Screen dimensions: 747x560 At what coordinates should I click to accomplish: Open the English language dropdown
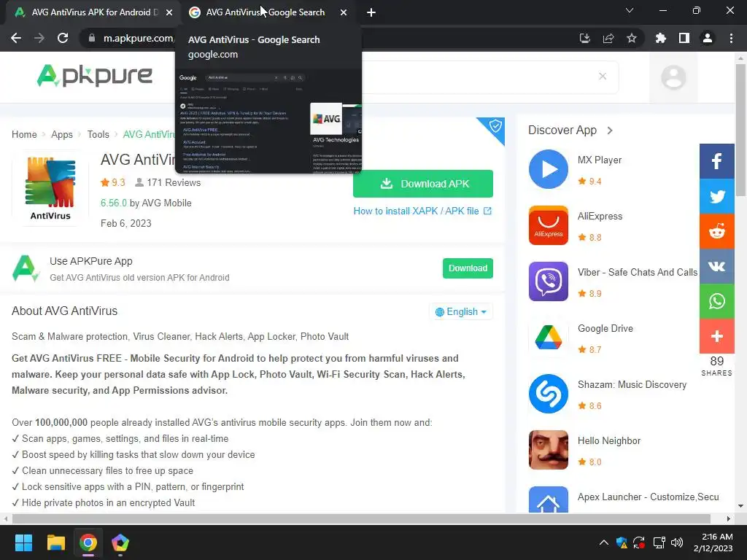461,311
